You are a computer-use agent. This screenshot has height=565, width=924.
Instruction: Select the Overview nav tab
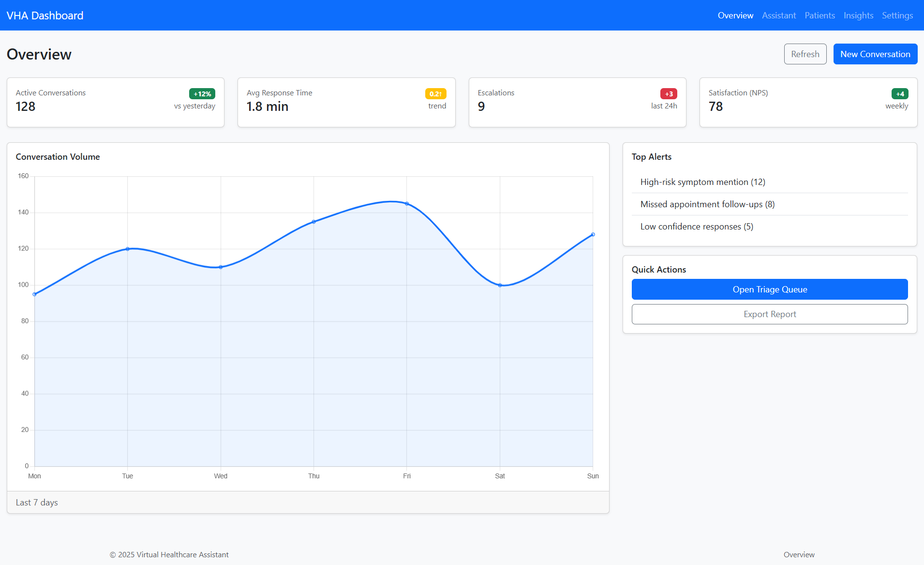click(735, 15)
